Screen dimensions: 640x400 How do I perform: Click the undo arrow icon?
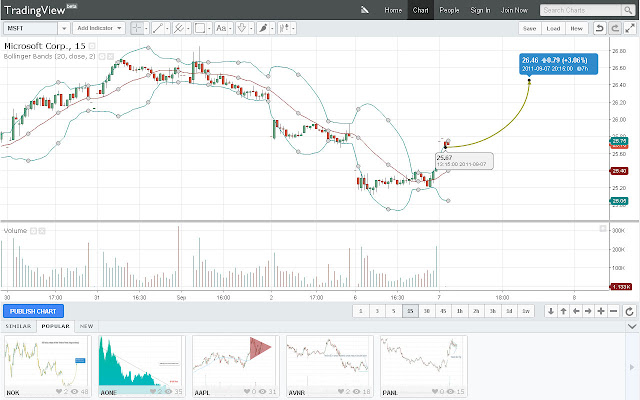pos(599,28)
